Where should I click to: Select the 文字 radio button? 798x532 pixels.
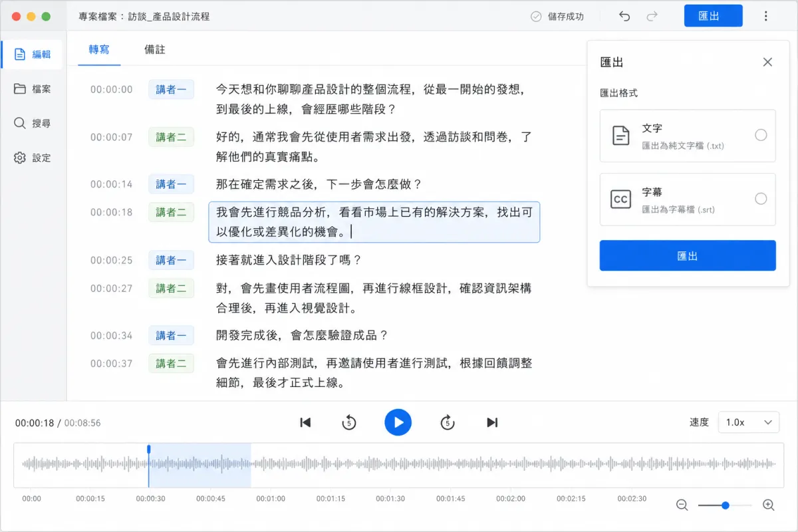[x=761, y=135]
